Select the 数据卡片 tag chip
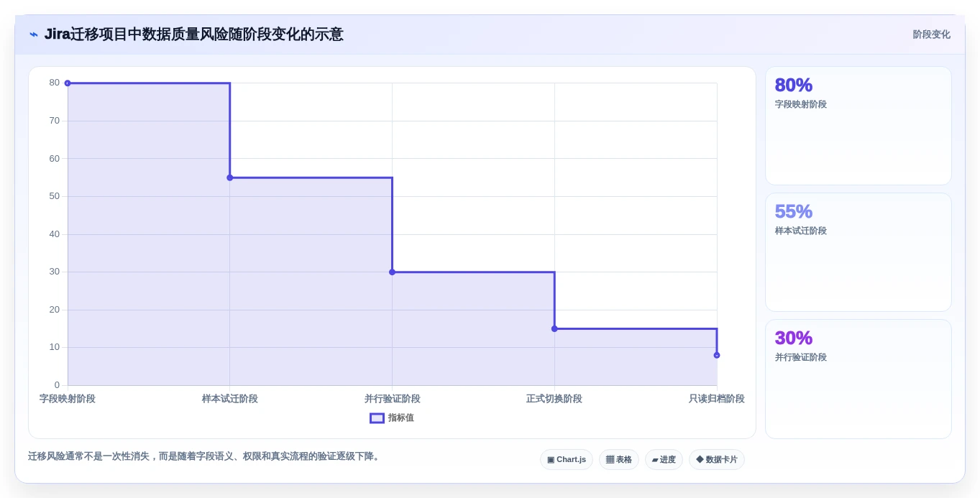Screen dimensions: 980x498 coord(717,460)
